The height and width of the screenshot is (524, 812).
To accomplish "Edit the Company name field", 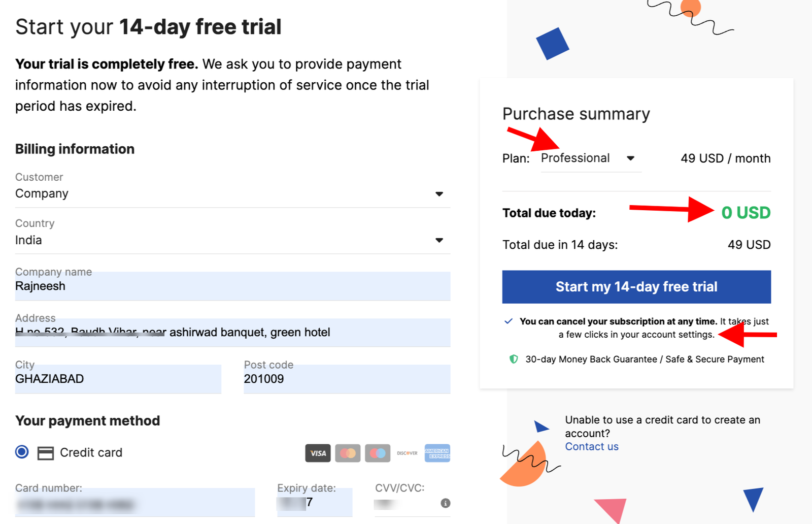I will [x=232, y=286].
